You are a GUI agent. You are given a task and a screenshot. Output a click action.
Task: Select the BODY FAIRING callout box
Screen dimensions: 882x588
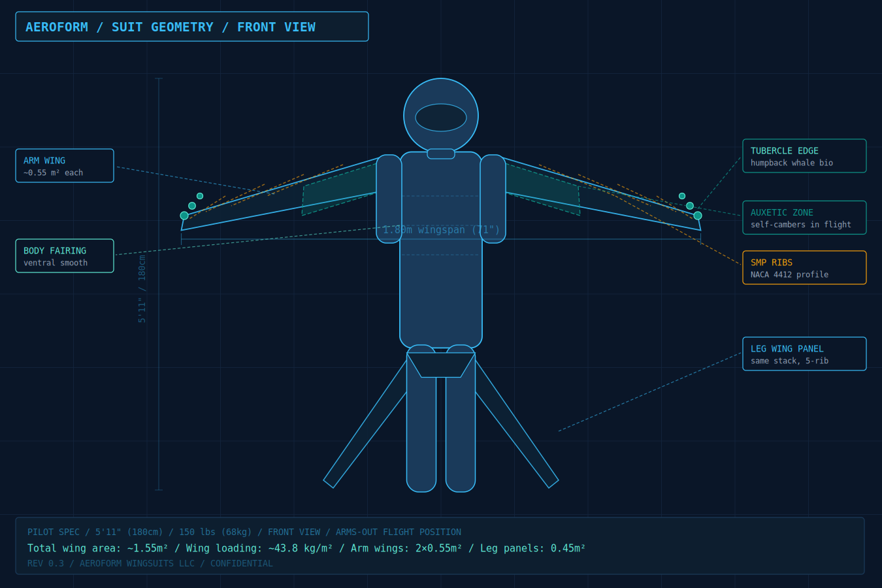[x=65, y=256]
